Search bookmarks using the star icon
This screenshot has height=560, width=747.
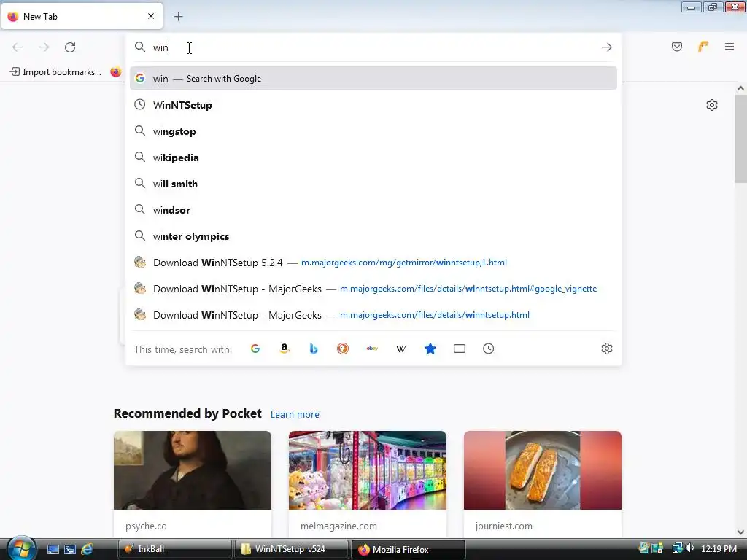click(430, 349)
